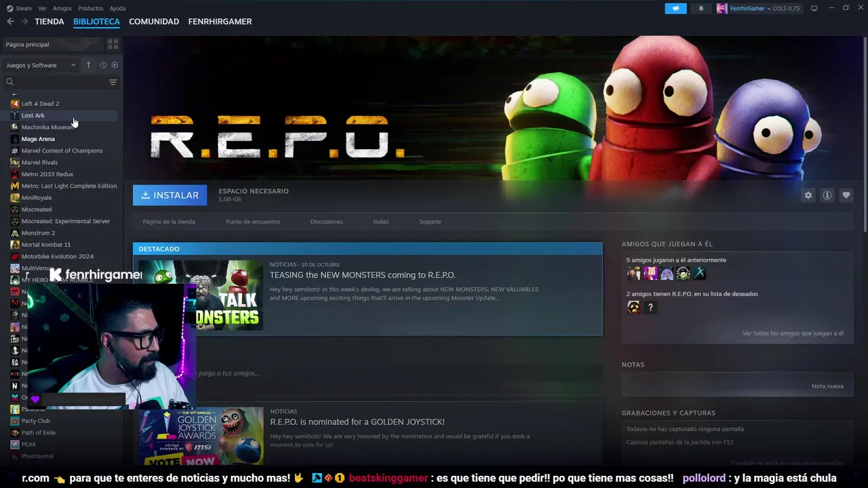Viewport: 868px width, 488px height.
Task: Click the Path of Exile icon
Action: pos(15,432)
